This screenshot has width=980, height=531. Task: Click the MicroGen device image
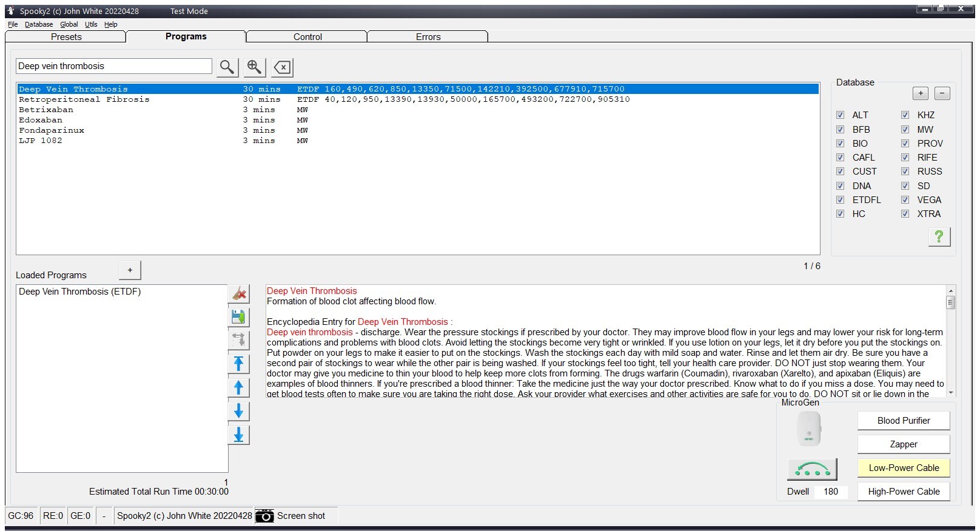coord(809,429)
